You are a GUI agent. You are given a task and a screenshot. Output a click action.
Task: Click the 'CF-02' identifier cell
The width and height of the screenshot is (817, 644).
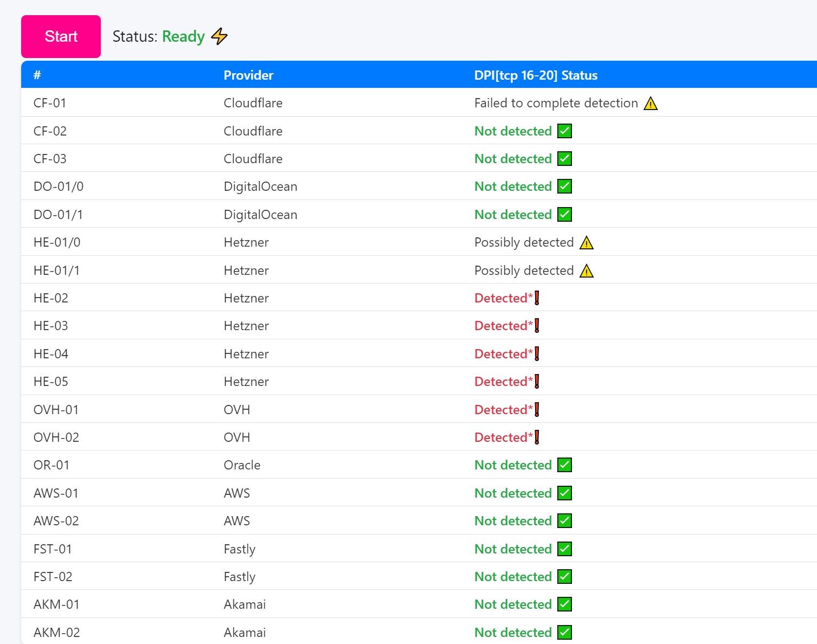point(50,131)
